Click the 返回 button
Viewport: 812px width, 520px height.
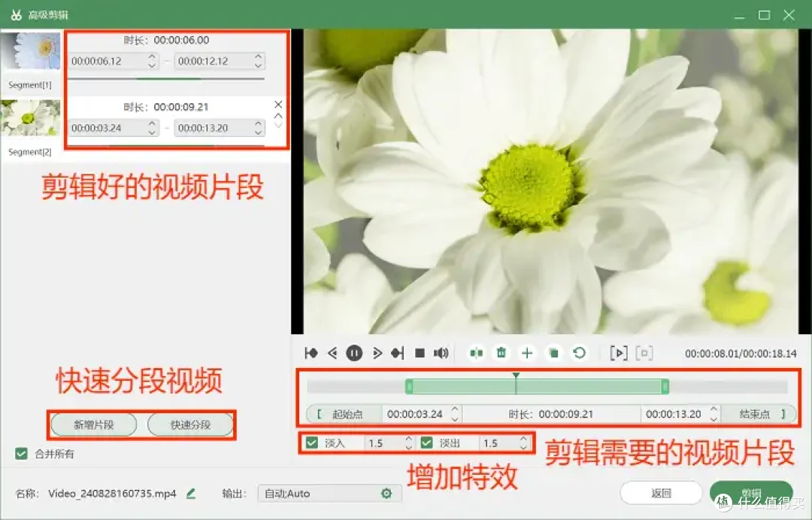point(661,493)
